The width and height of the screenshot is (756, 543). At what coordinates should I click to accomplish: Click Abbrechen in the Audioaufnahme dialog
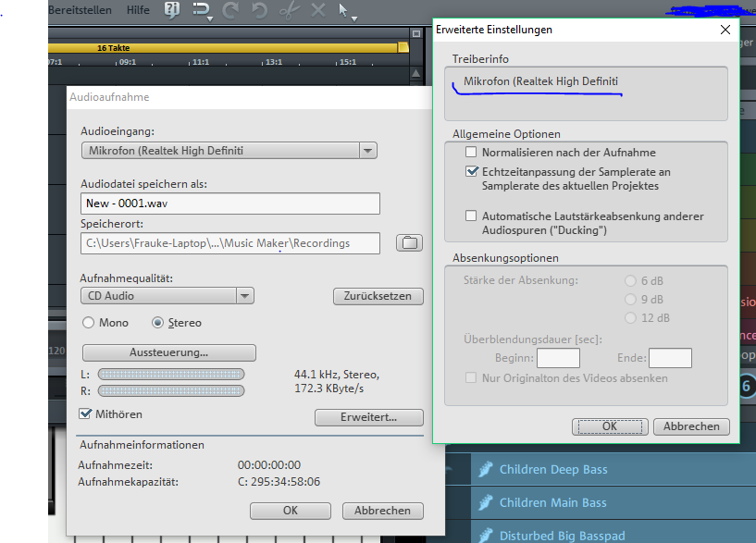pyautogui.click(x=383, y=511)
